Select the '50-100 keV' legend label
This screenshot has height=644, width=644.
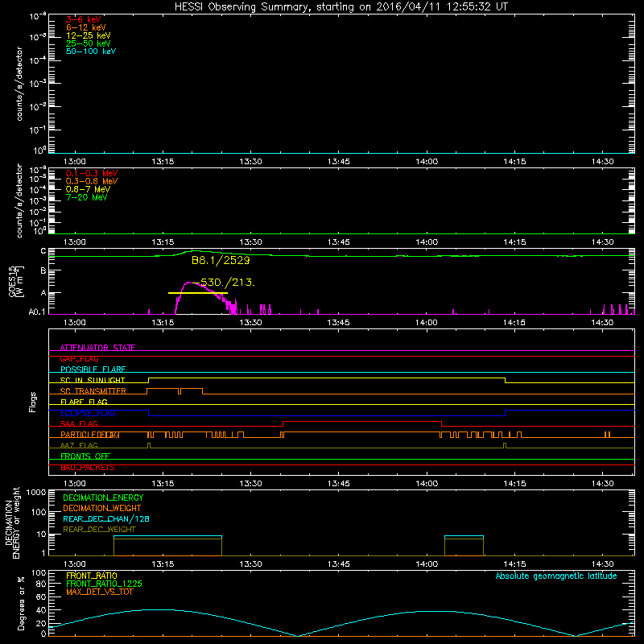point(91,52)
